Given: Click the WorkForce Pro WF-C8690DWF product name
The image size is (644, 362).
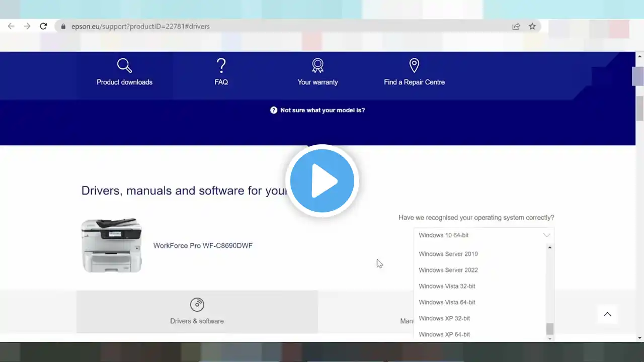Looking at the screenshot, I should click(203, 245).
